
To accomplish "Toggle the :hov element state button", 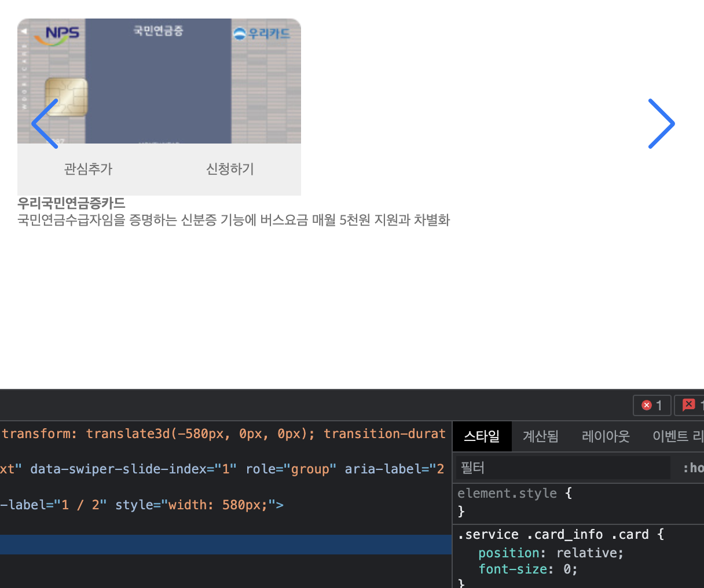I will tap(693, 468).
